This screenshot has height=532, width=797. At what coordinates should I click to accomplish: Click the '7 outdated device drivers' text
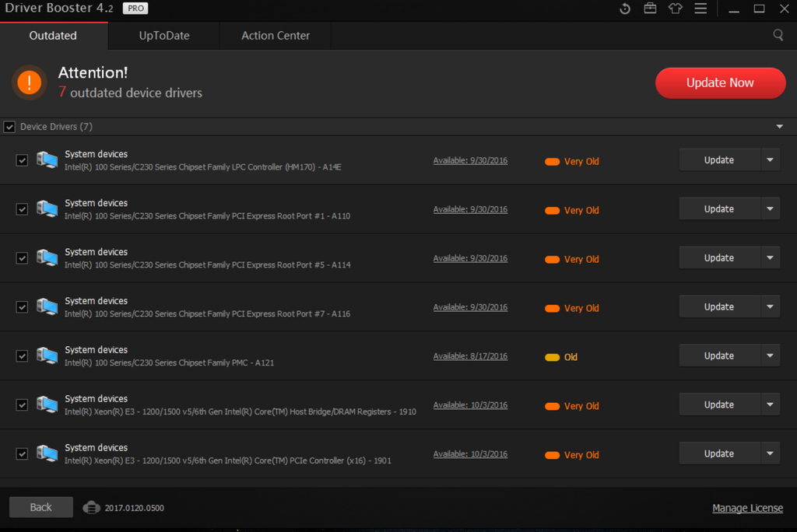130,93
